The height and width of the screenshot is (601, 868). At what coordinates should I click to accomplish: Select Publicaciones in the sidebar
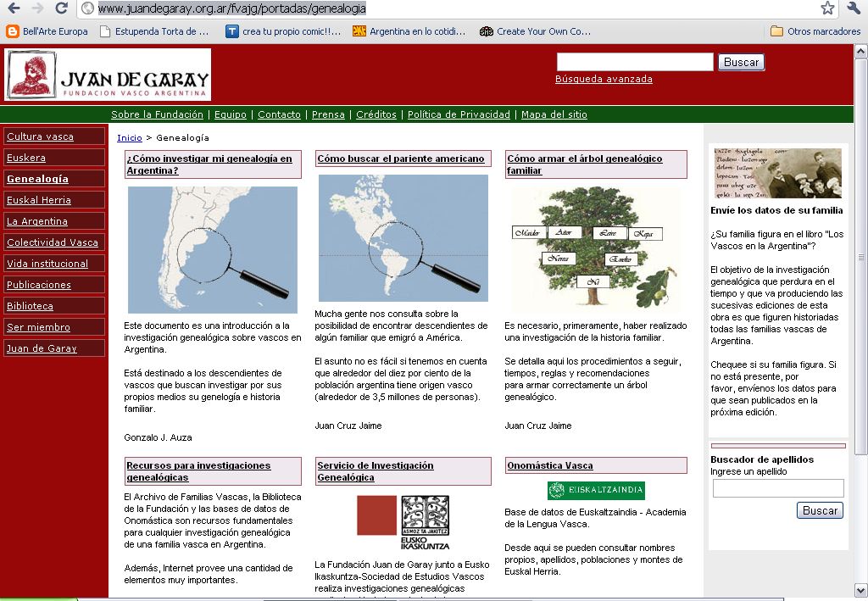[54, 285]
